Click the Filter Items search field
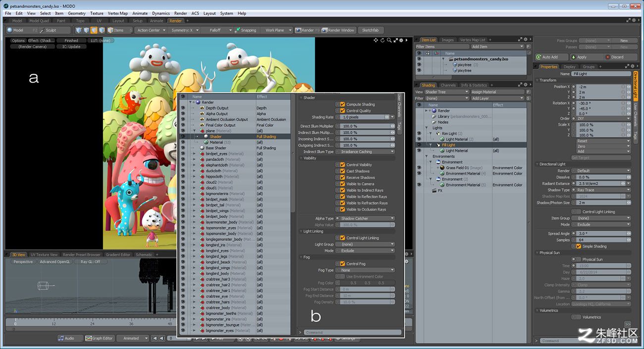The image size is (644, 349). click(x=442, y=47)
